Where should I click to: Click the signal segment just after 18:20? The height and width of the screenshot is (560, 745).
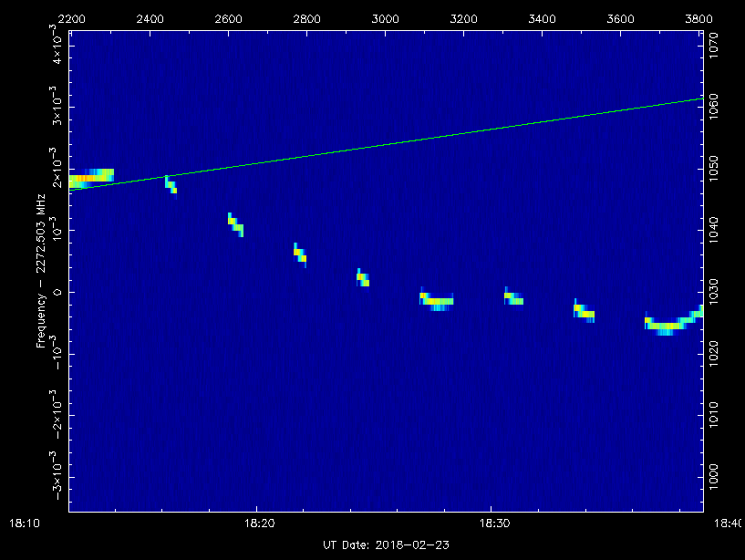click(x=299, y=255)
